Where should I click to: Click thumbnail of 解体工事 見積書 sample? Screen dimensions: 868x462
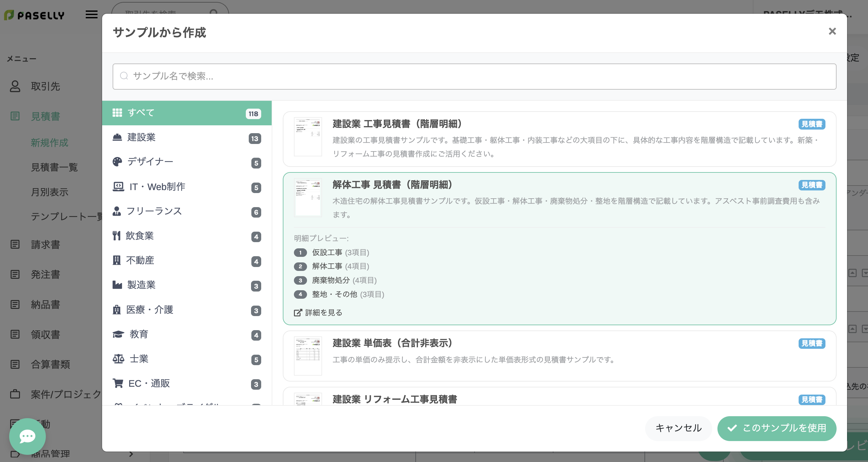point(308,198)
